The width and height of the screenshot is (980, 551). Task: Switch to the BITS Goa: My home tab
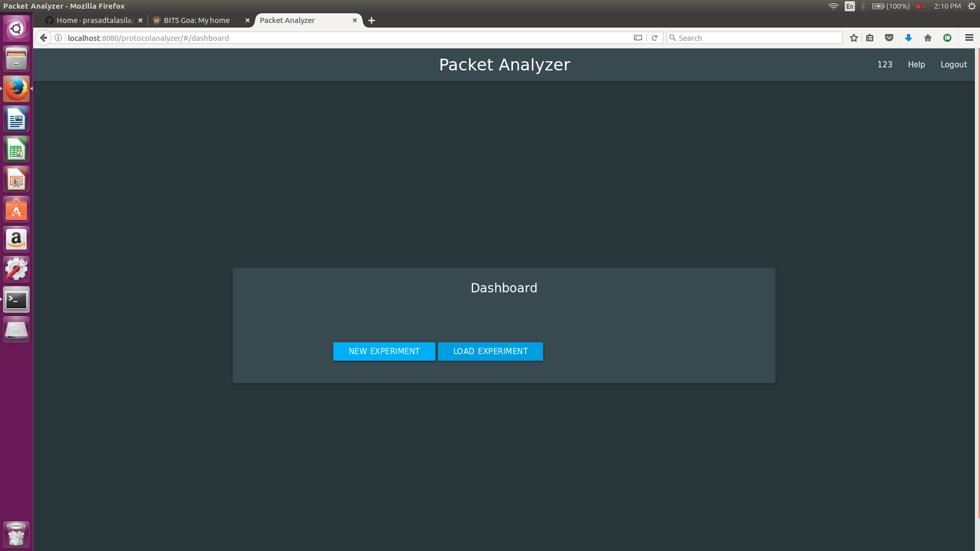pyautogui.click(x=197, y=20)
